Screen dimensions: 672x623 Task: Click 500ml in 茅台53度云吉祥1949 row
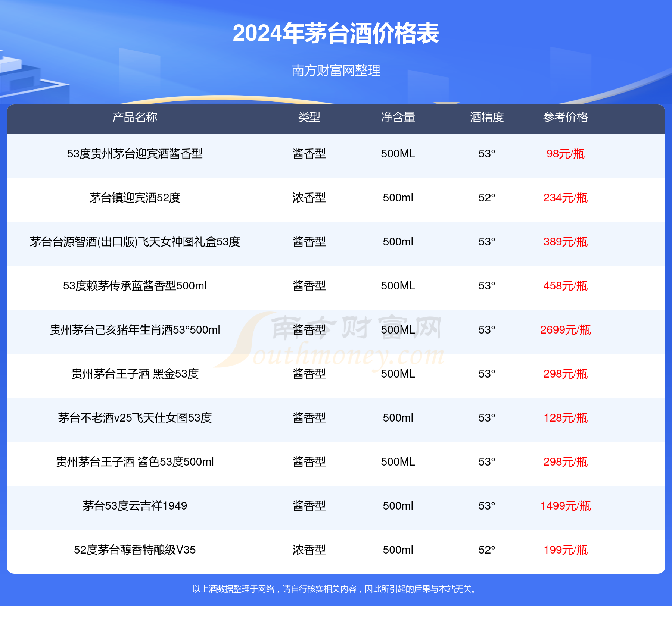click(x=398, y=506)
